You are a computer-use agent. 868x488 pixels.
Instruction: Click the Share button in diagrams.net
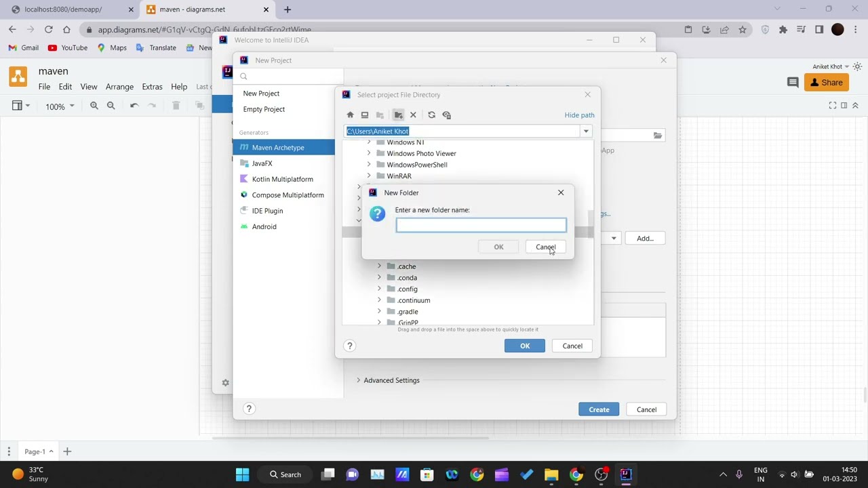826,83
